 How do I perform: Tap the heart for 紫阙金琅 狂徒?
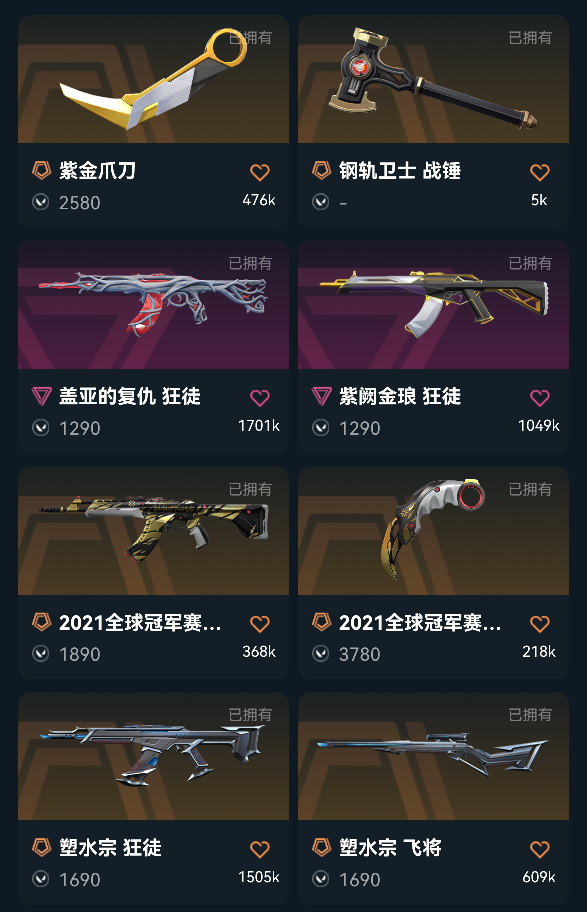[x=539, y=398]
